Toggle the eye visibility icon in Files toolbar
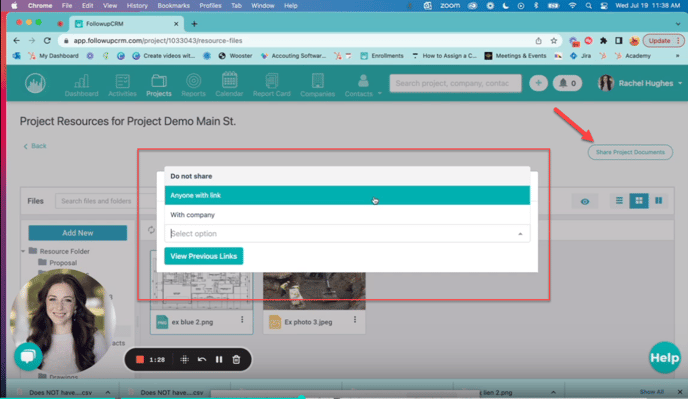 tap(585, 201)
